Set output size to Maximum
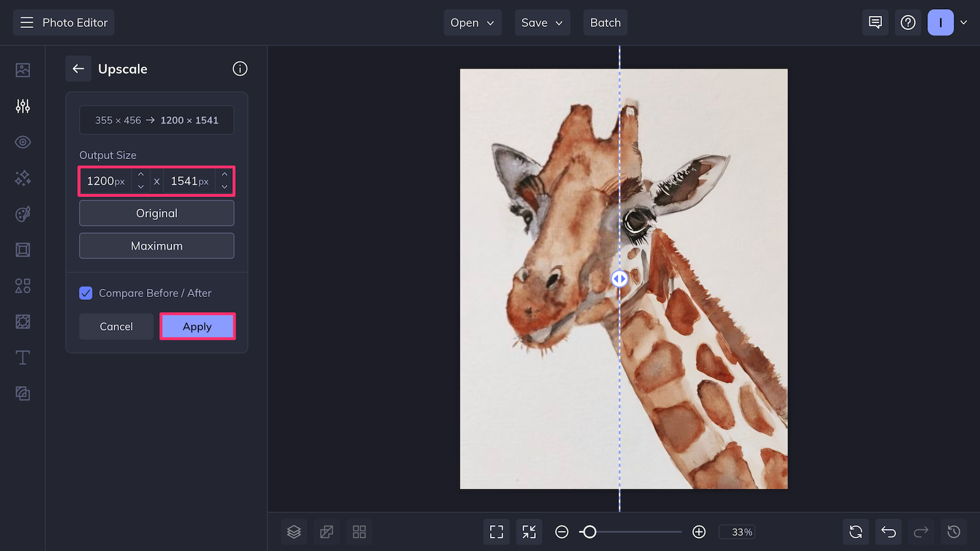Image resolution: width=980 pixels, height=551 pixels. (x=156, y=246)
